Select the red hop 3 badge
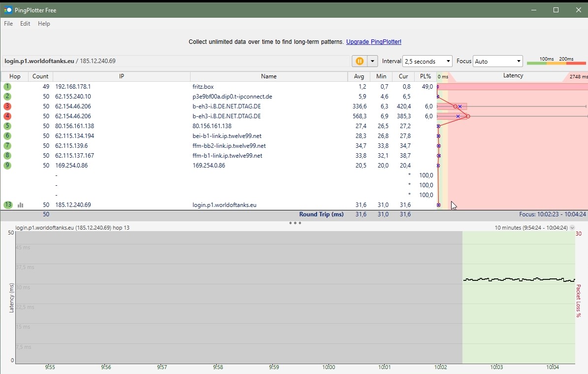This screenshot has height=374, width=588. [7, 106]
